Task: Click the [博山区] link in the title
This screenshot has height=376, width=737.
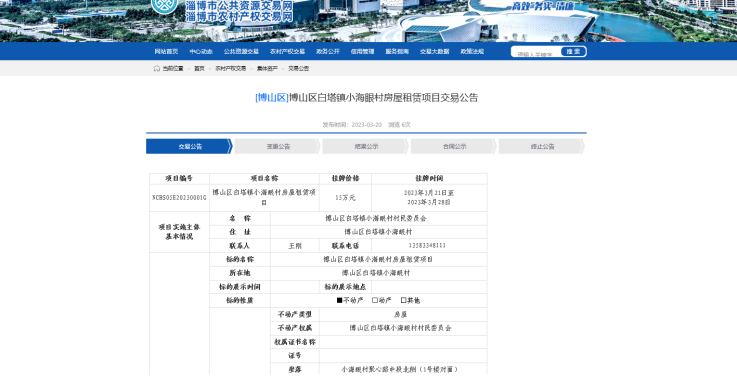Action: pyautogui.click(x=272, y=98)
